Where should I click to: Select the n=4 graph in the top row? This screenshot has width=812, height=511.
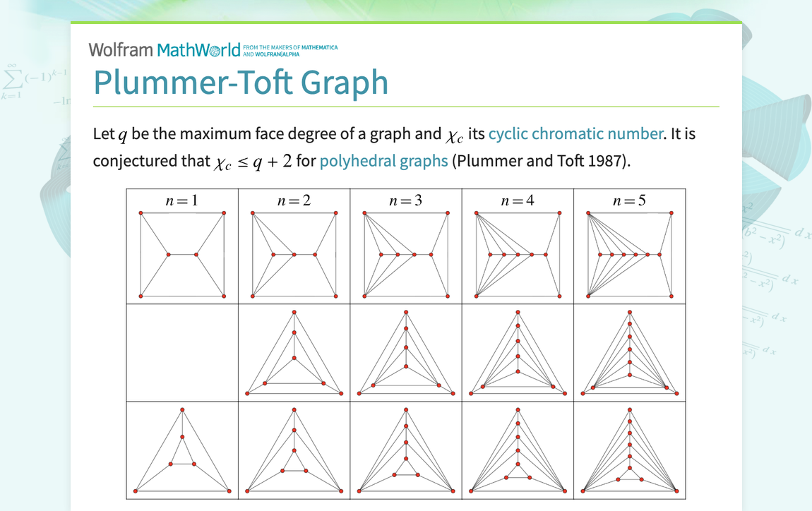click(x=518, y=253)
